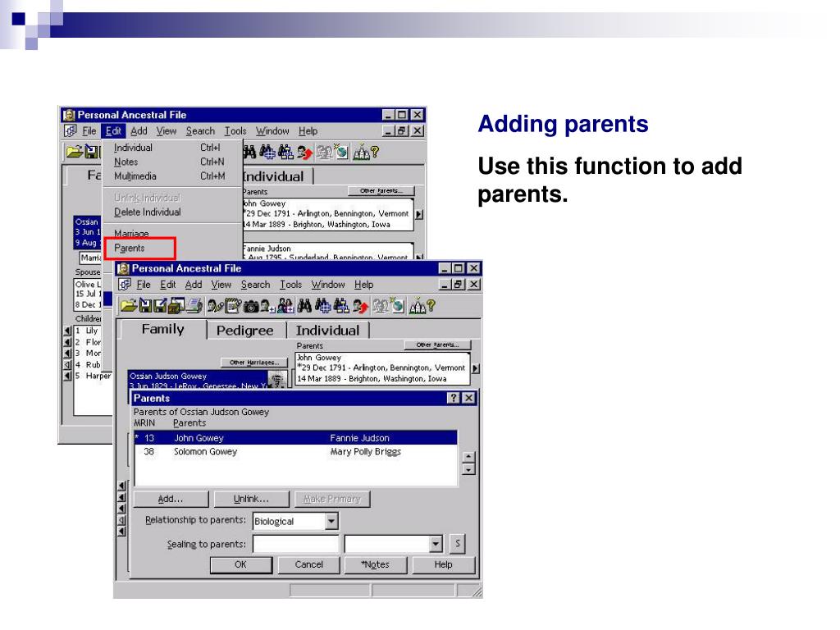Click the *Notes button
The image size is (840, 630).
click(376, 564)
